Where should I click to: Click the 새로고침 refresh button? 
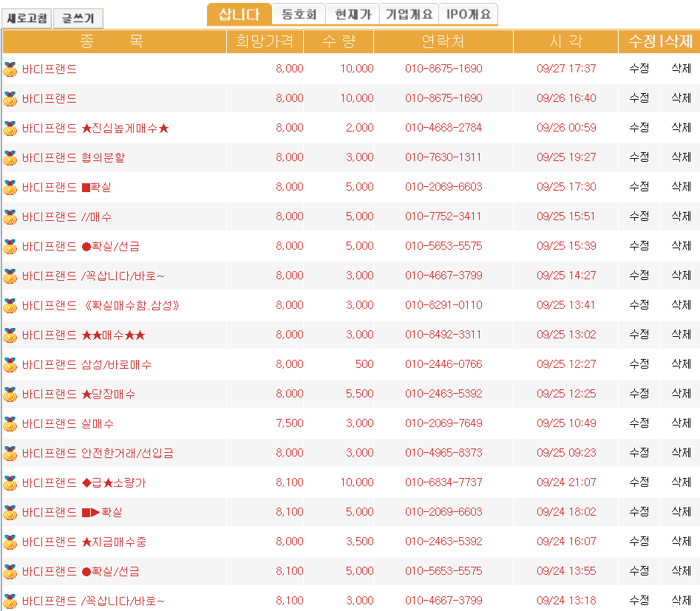[27, 18]
